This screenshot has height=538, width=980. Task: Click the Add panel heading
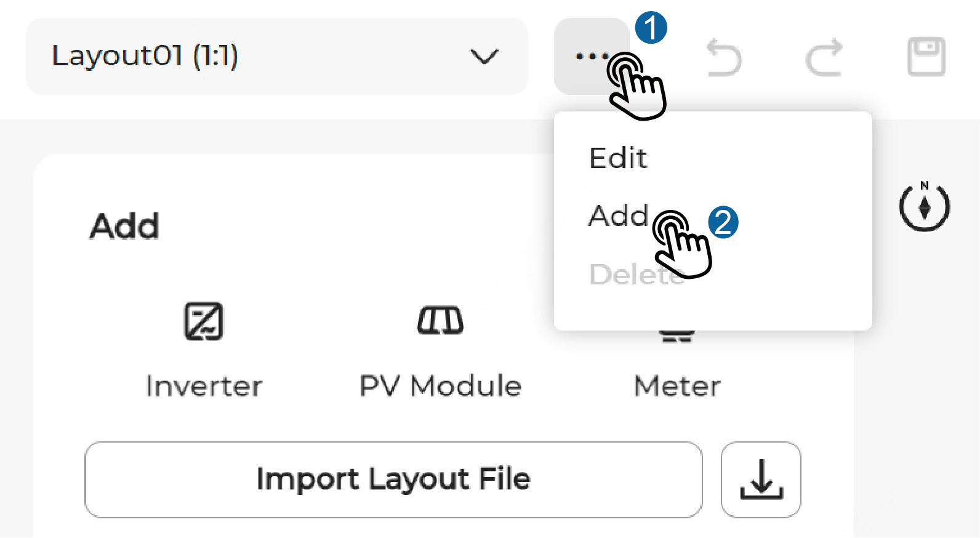124,226
